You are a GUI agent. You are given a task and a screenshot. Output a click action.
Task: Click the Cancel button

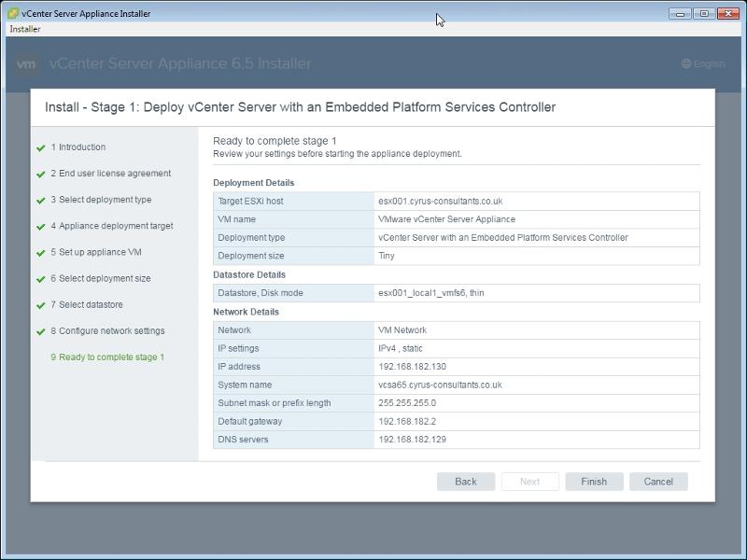[x=658, y=482]
